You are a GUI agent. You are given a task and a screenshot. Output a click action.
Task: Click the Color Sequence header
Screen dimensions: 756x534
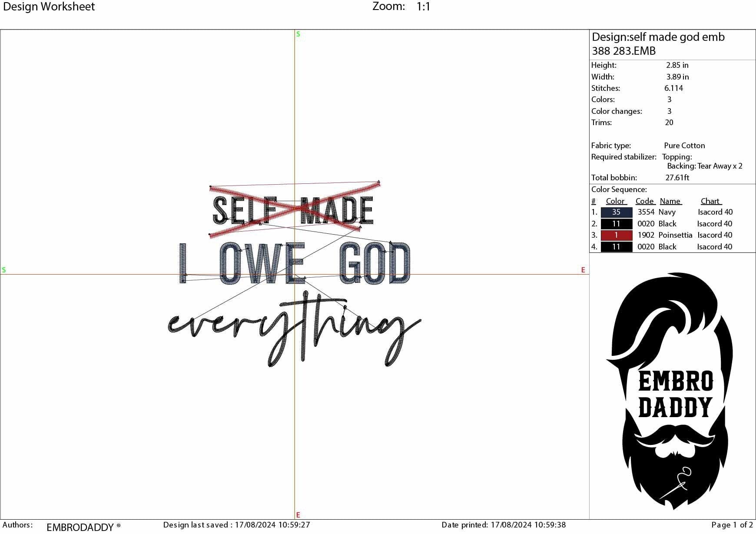(619, 189)
